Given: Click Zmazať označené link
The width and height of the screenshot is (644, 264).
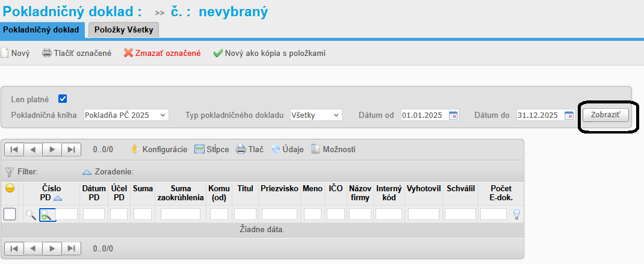Looking at the screenshot, I should tap(168, 54).
